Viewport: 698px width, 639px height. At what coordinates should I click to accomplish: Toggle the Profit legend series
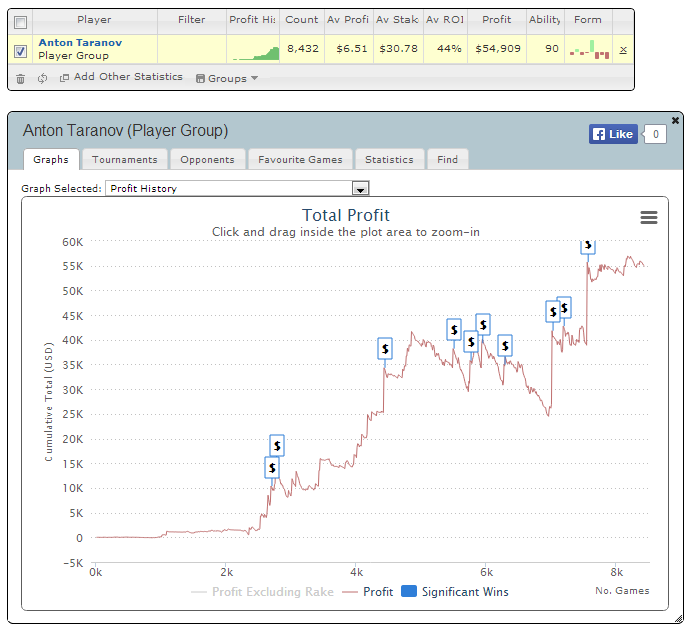(368, 592)
